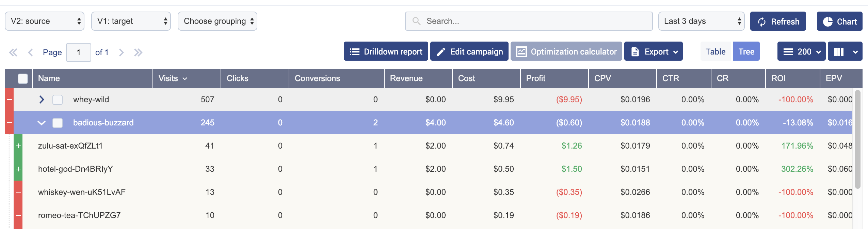Click green plus marker for zulu-sat-exQfZLt1
The width and height of the screenshot is (868, 229).
coord(18,146)
